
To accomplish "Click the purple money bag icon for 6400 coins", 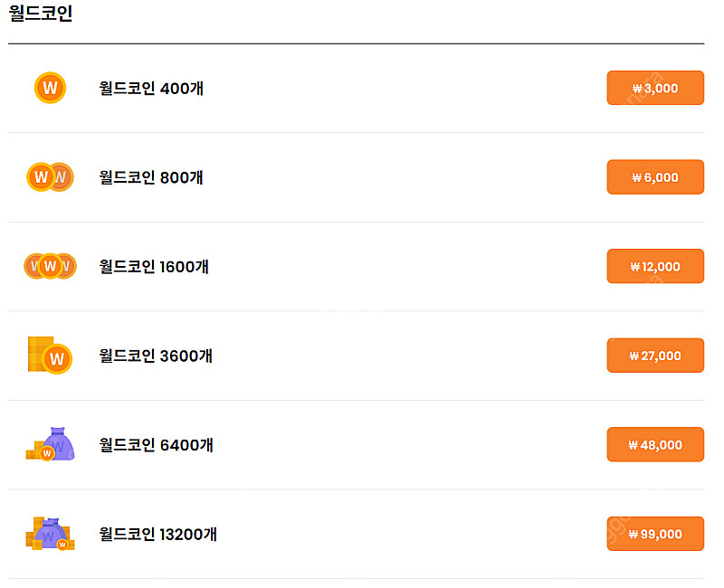I will [50, 444].
